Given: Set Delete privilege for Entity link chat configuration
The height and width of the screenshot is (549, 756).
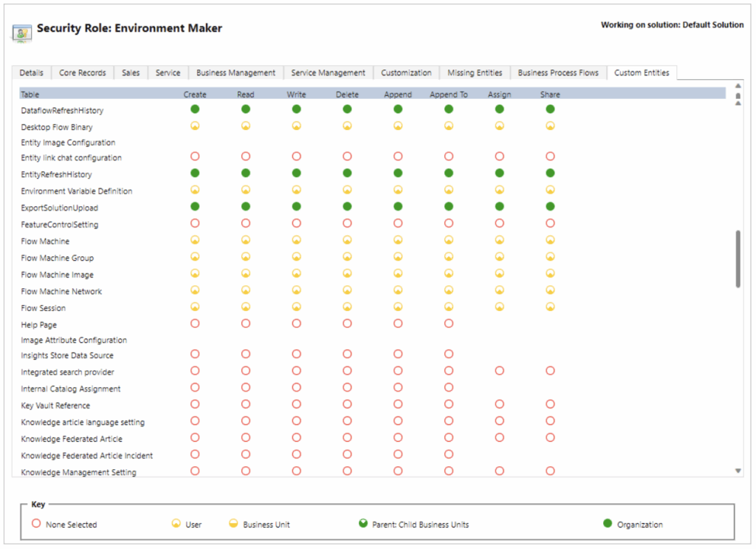Looking at the screenshot, I should (x=347, y=157).
